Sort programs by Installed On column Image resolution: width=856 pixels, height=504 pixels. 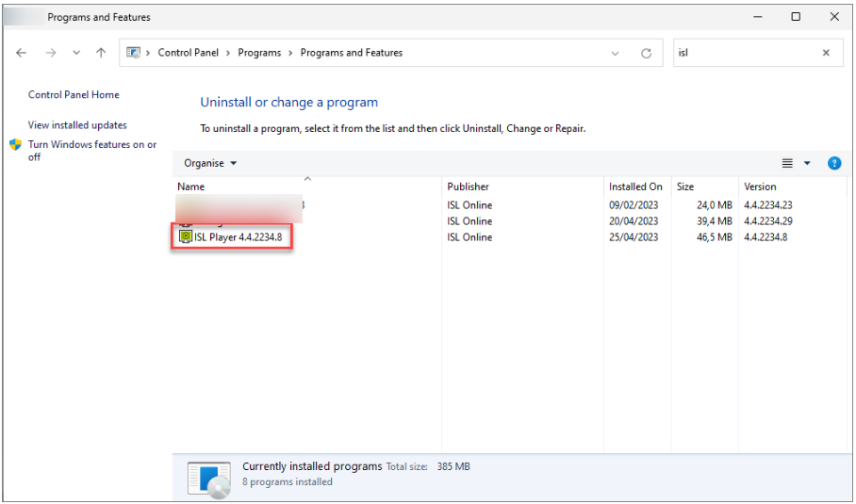[635, 187]
